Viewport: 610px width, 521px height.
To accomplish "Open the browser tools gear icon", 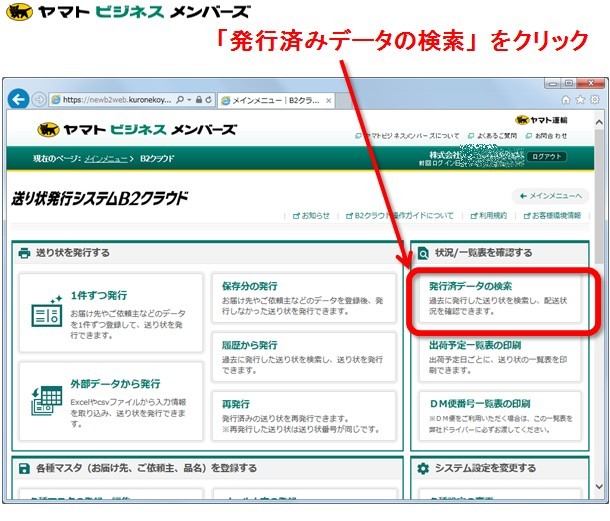I will (595, 100).
